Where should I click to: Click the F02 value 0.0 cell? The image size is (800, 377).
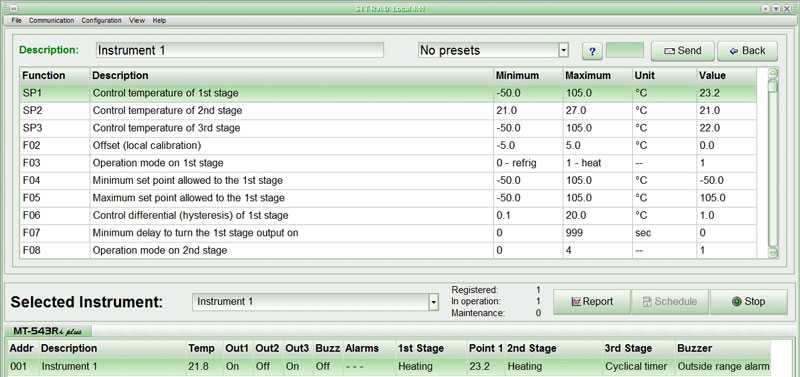click(726, 145)
